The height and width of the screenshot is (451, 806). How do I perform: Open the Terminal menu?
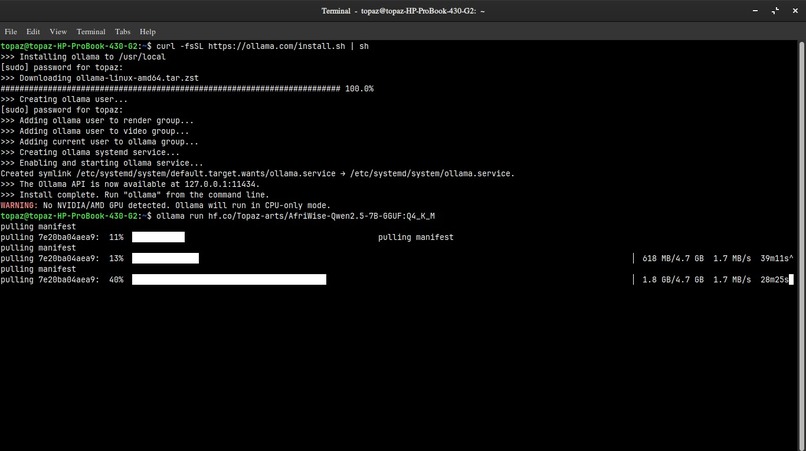point(91,31)
